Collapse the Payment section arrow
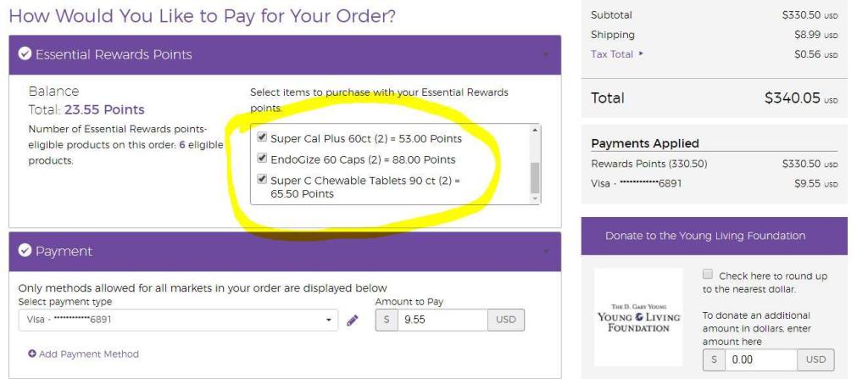 click(546, 253)
